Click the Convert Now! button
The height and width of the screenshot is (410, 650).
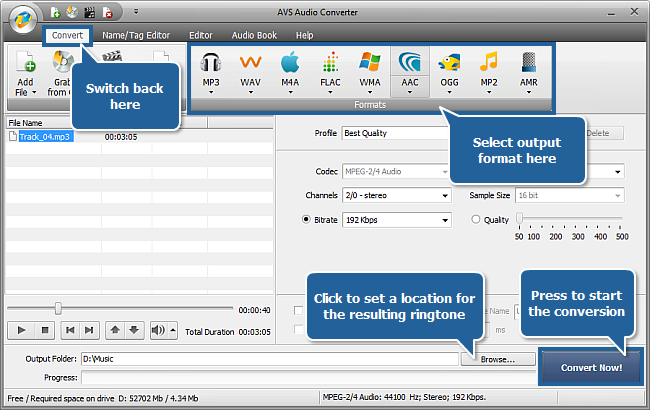click(591, 367)
